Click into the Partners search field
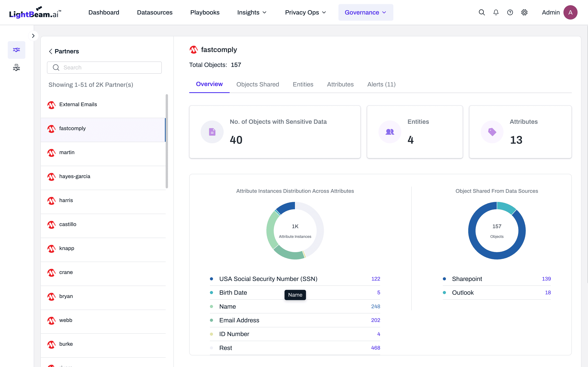The image size is (588, 367). tap(104, 67)
